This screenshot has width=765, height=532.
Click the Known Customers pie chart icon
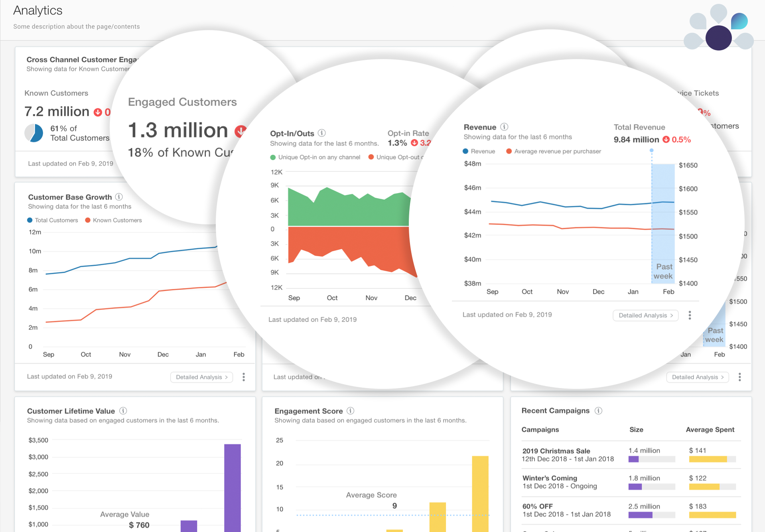pos(34,133)
